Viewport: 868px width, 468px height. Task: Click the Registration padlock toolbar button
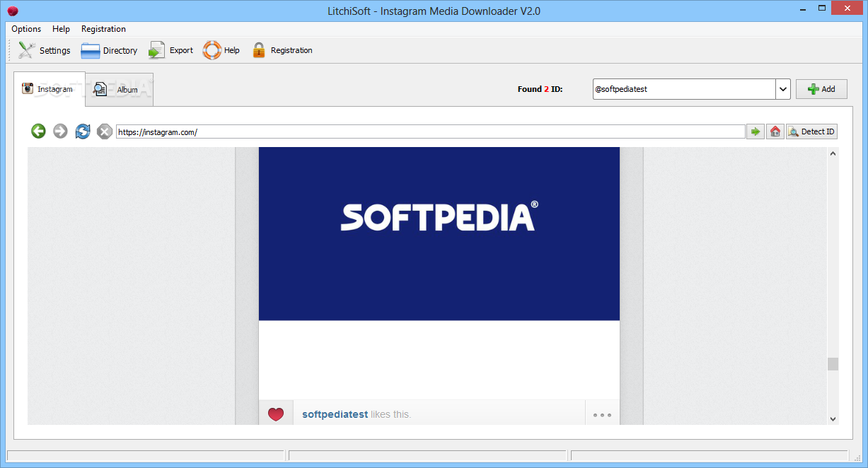pyautogui.click(x=282, y=50)
